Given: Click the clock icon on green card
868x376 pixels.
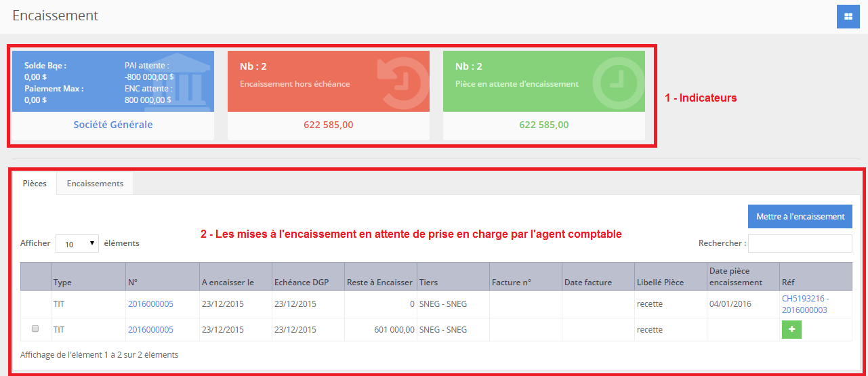Looking at the screenshot, I should point(615,81).
